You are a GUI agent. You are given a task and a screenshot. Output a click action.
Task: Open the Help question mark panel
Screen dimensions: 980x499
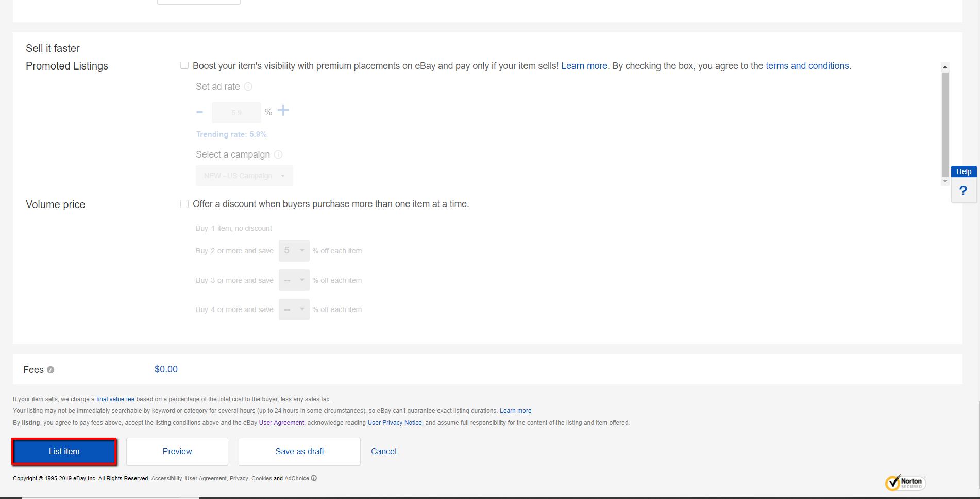(x=963, y=191)
